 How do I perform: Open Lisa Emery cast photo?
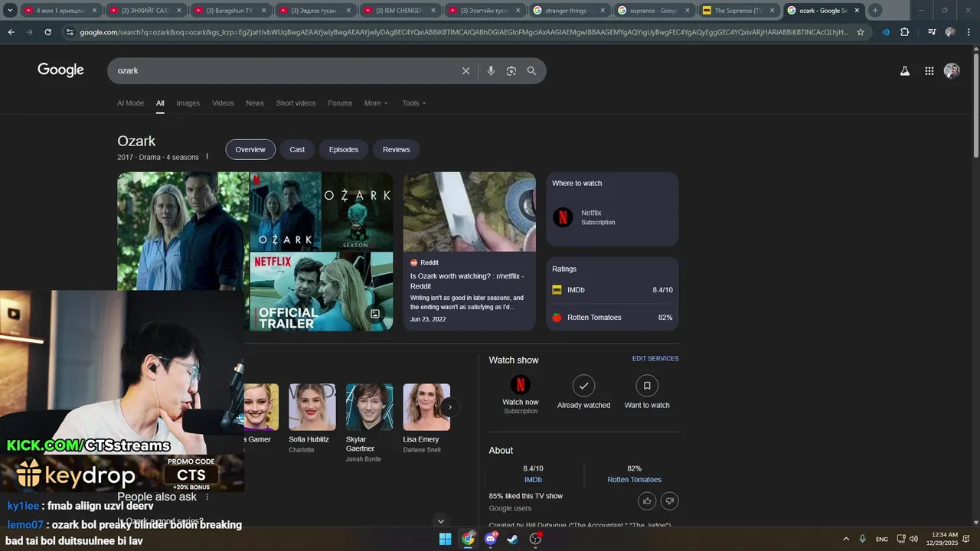coord(426,407)
